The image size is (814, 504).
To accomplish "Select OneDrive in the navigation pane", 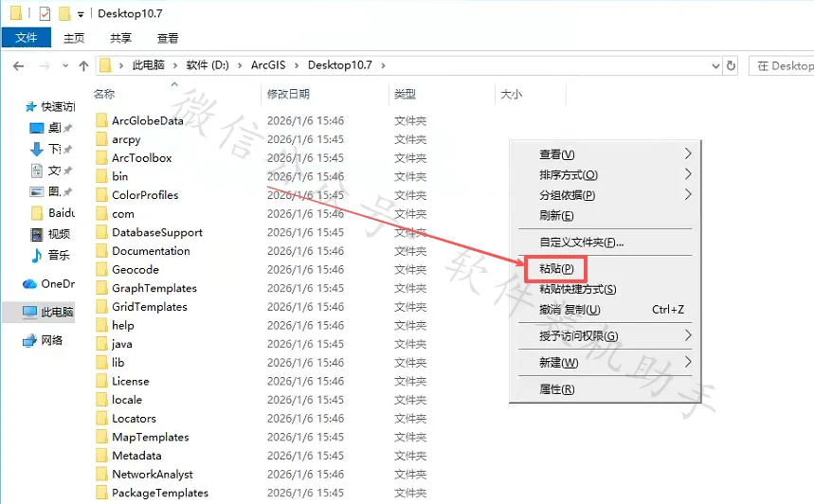I will tap(48, 284).
